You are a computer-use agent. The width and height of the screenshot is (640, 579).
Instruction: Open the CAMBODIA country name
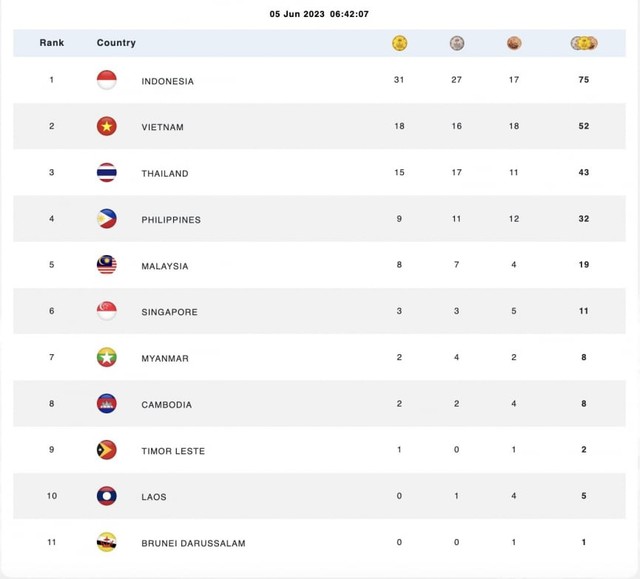point(167,405)
